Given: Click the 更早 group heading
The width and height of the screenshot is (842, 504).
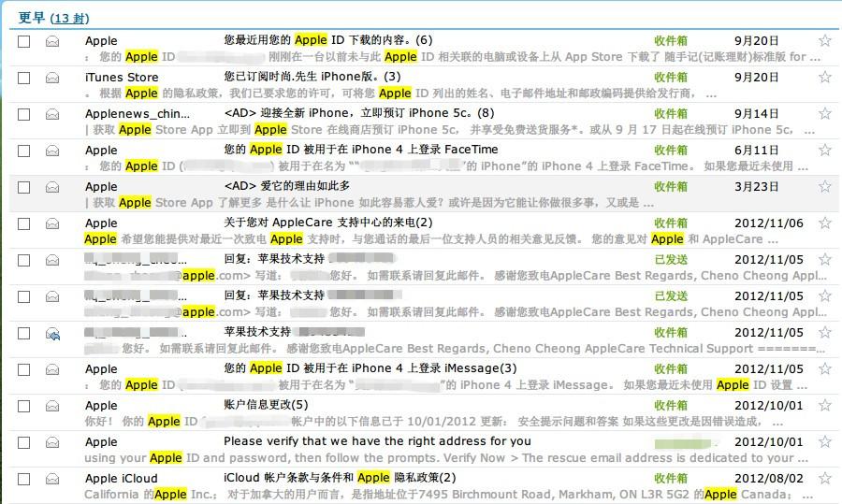Looking at the screenshot, I should point(32,18).
